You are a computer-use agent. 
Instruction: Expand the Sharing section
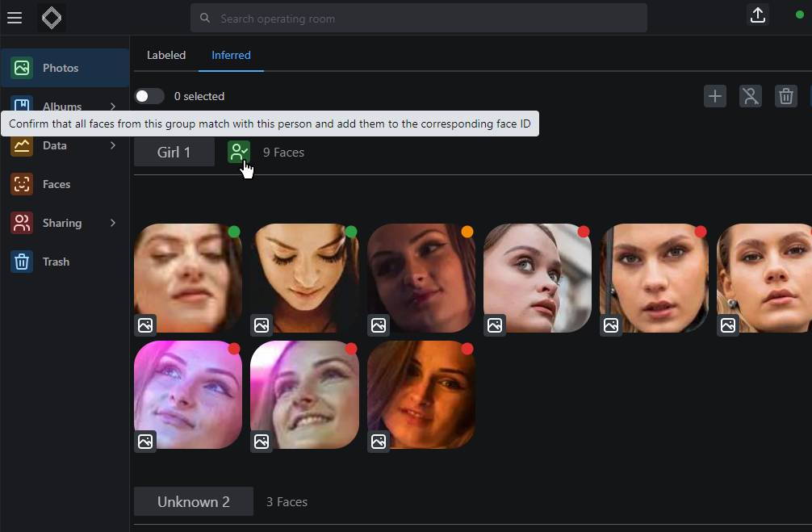click(61, 223)
